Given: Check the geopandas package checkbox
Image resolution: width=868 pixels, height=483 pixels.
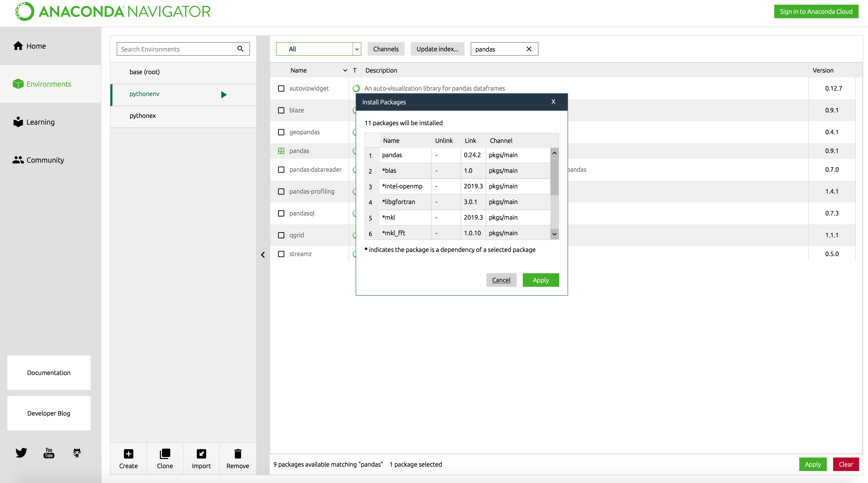Looking at the screenshot, I should (x=281, y=132).
